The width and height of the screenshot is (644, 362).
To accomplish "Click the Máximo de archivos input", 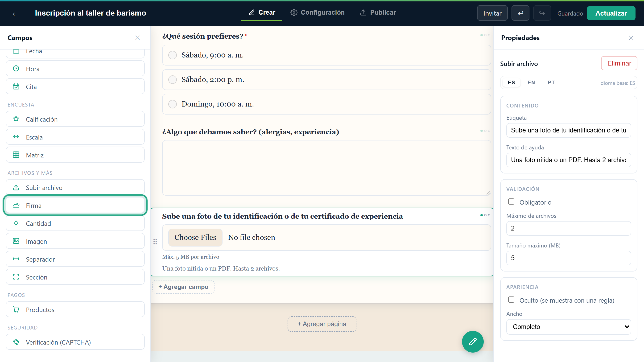I will [x=569, y=228].
